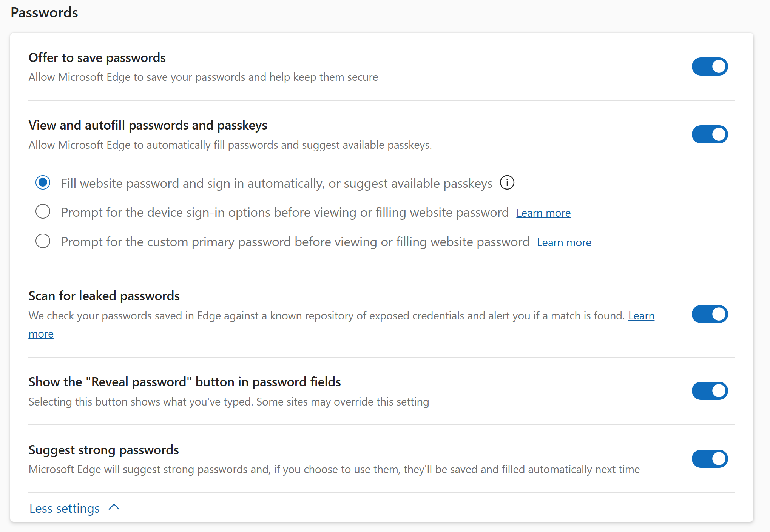Disable the Offer to save passwords toggle
Image resolution: width=770 pixels, height=532 pixels.
pos(710,66)
